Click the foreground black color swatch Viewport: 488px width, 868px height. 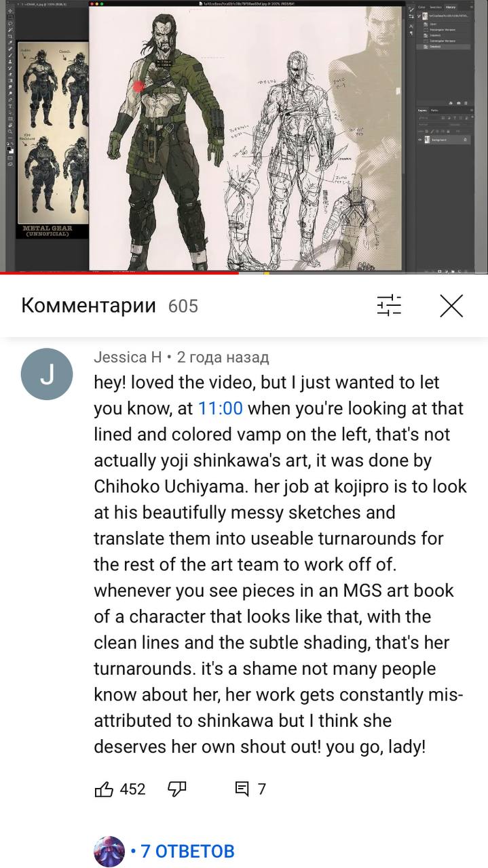tap(9, 148)
